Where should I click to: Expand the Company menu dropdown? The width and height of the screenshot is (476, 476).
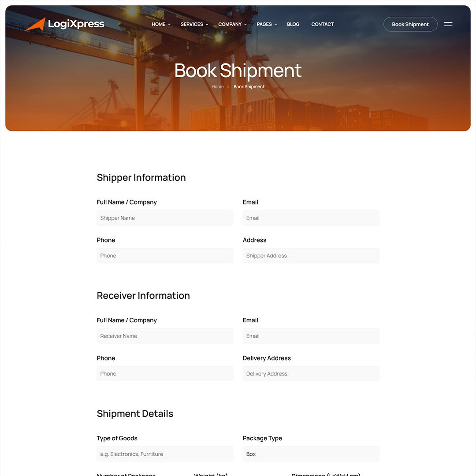pos(232,24)
